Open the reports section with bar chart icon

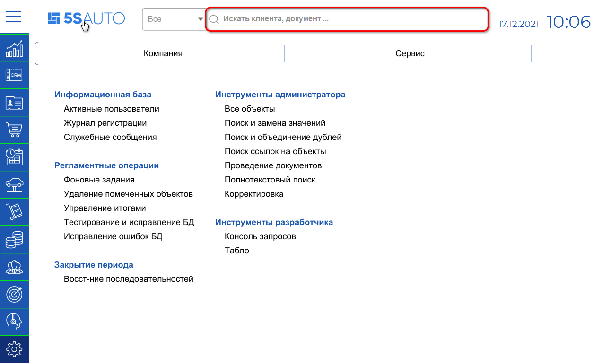[x=14, y=47]
